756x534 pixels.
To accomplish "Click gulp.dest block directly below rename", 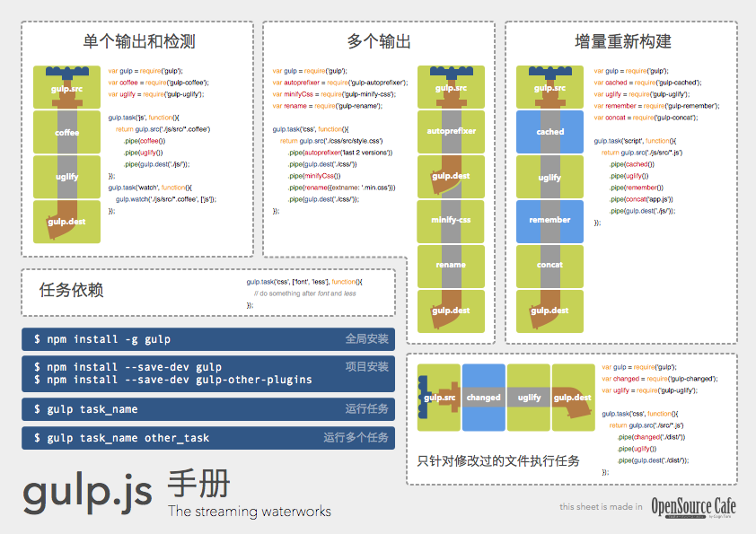I will pyautogui.click(x=451, y=311).
